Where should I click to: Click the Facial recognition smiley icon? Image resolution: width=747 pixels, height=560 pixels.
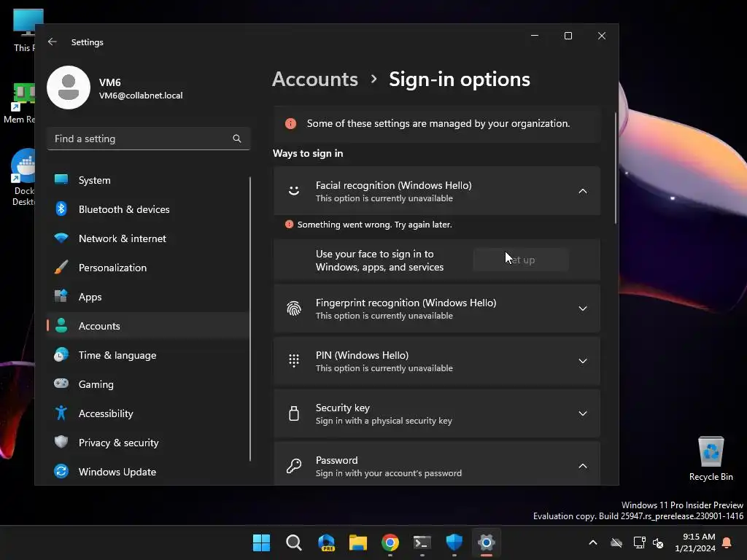coord(294,191)
